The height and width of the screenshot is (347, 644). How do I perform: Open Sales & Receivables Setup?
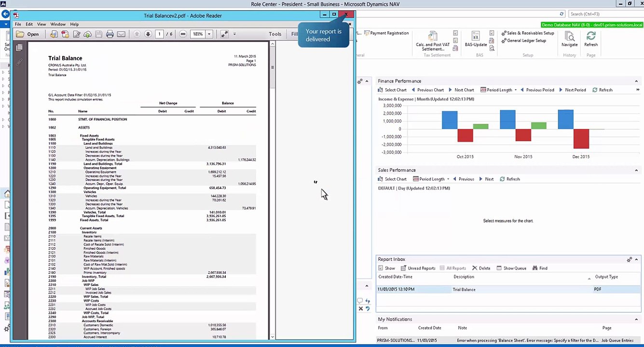(x=528, y=33)
